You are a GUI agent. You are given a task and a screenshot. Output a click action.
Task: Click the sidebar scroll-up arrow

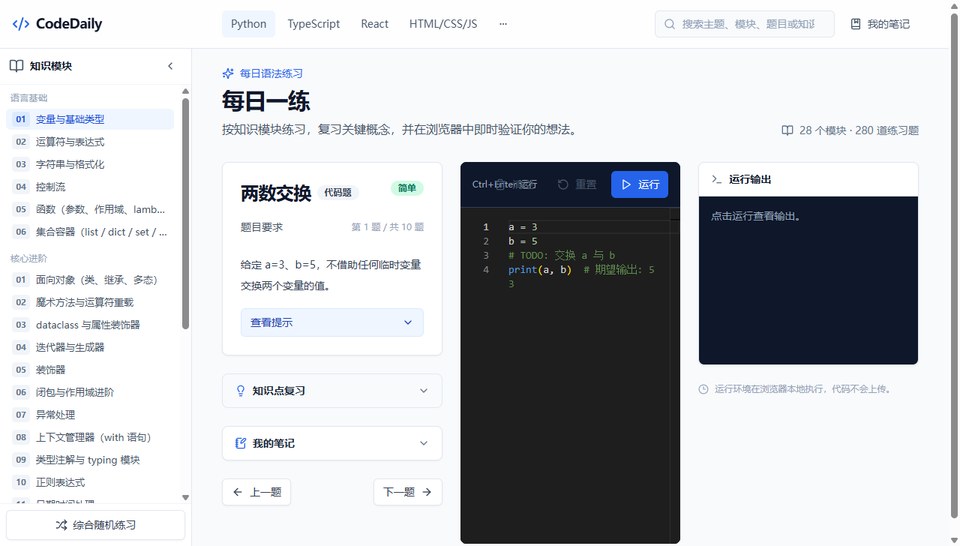186,92
